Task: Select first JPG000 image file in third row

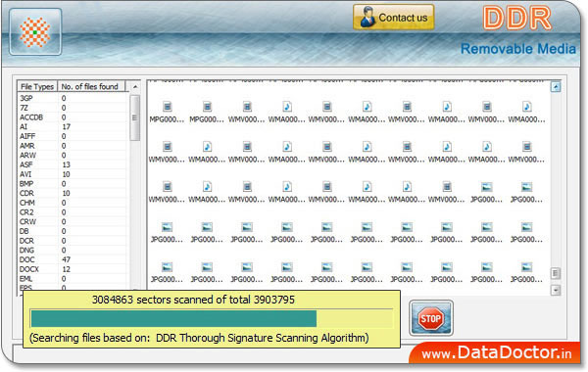Action: pos(486,192)
